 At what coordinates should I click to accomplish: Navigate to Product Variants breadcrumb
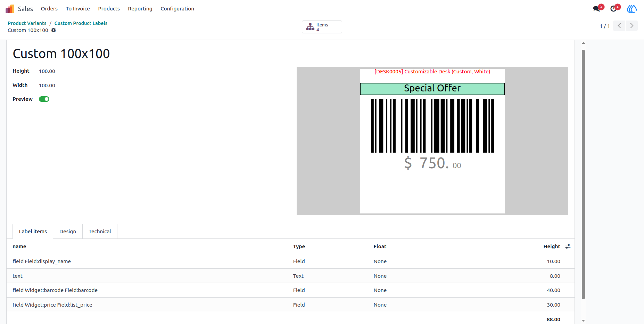click(27, 23)
